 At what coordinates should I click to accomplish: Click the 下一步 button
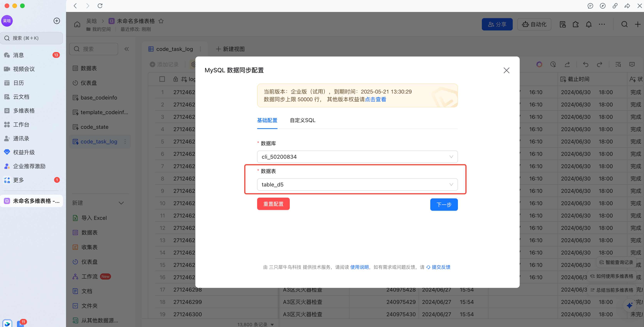pos(444,204)
